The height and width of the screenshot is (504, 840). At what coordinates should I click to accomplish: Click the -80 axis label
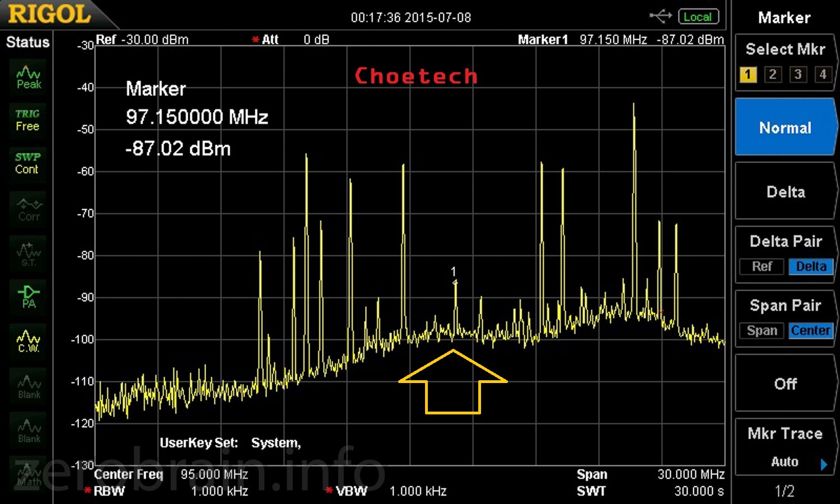[85, 255]
